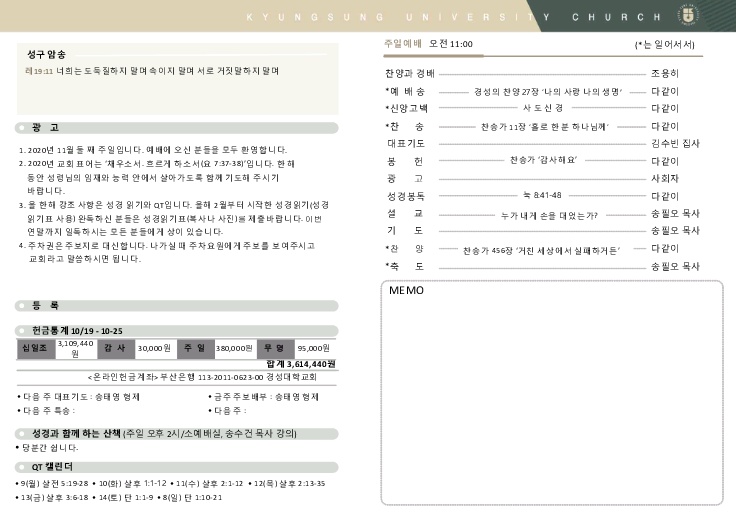Click the '사 도 신 경' text
Image resolution: width=736 pixels, height=519 pixels.
click(x=543, y=108)
